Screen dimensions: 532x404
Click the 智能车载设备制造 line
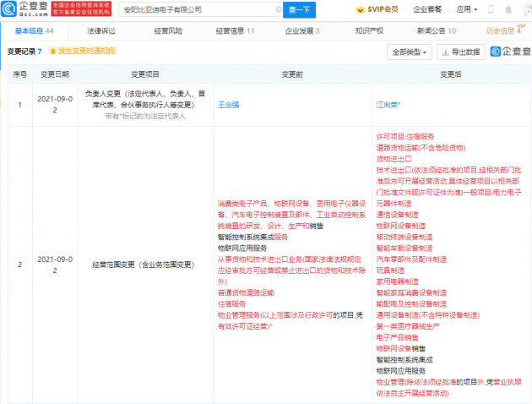(x=404, y=248)
